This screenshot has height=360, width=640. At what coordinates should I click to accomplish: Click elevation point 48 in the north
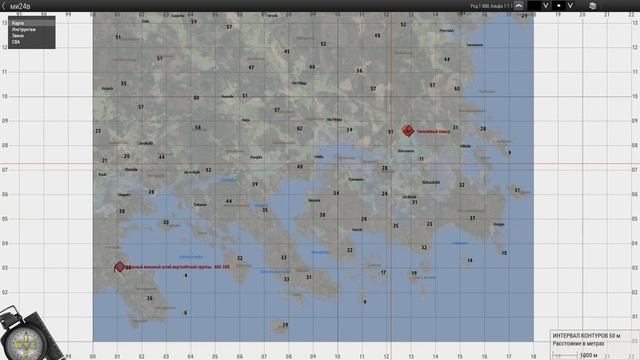(x=377, y=36)
